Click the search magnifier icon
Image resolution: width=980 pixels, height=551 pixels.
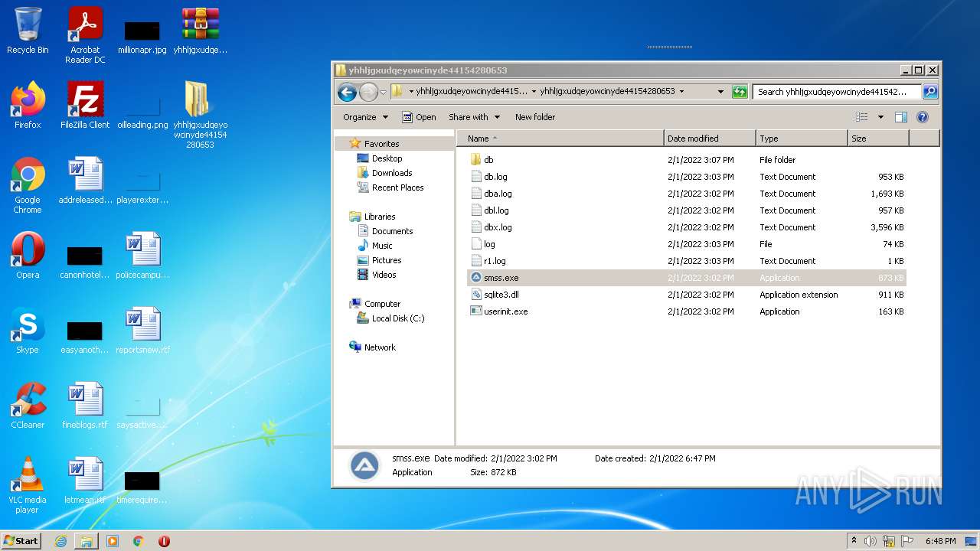coord(929,92)
